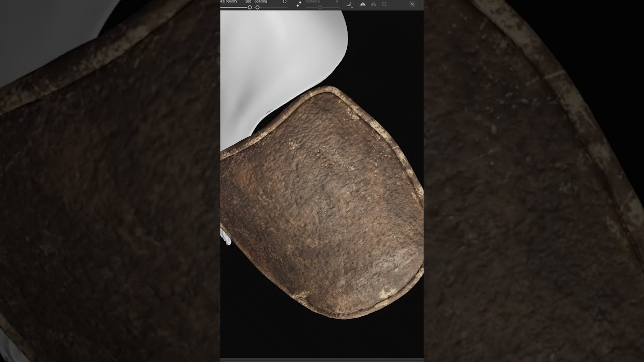
Task: Click the white untextured mesh in viewport
Action: tap(282, 55)
